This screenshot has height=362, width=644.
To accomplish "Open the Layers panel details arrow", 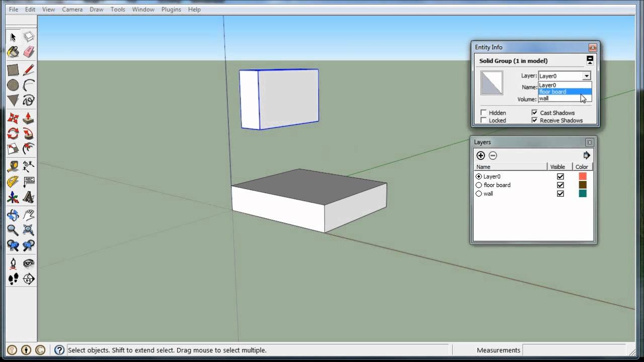I will pyautogui.click(x=587, y=155).
